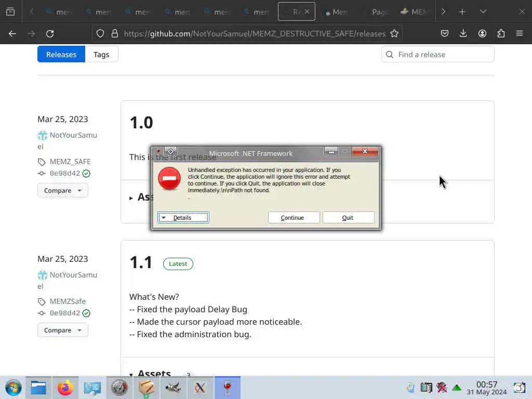Click Quit in the .NET Framework dialog

click(349, 218)
